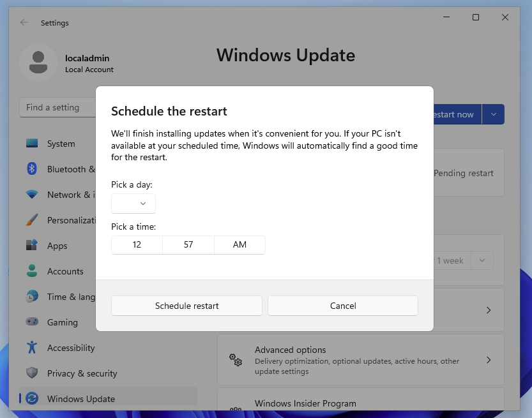Change the AM period selector

click(x=239, y=245)
